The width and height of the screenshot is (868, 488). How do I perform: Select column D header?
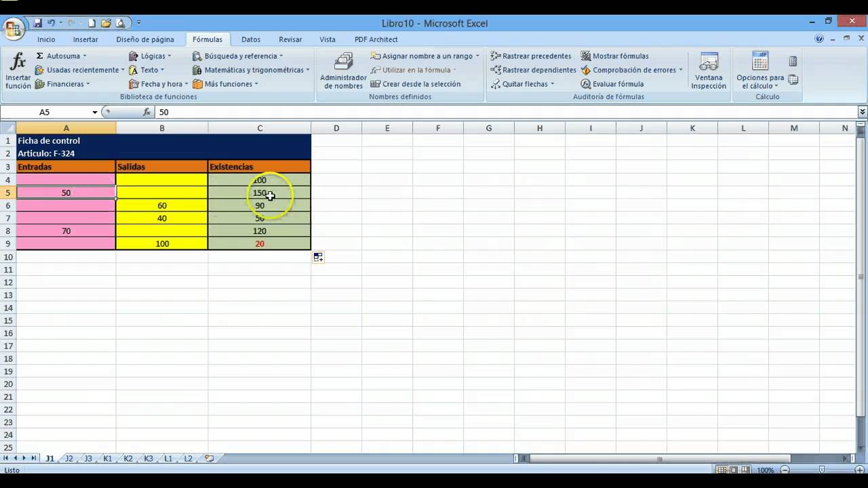pos(336,128)
